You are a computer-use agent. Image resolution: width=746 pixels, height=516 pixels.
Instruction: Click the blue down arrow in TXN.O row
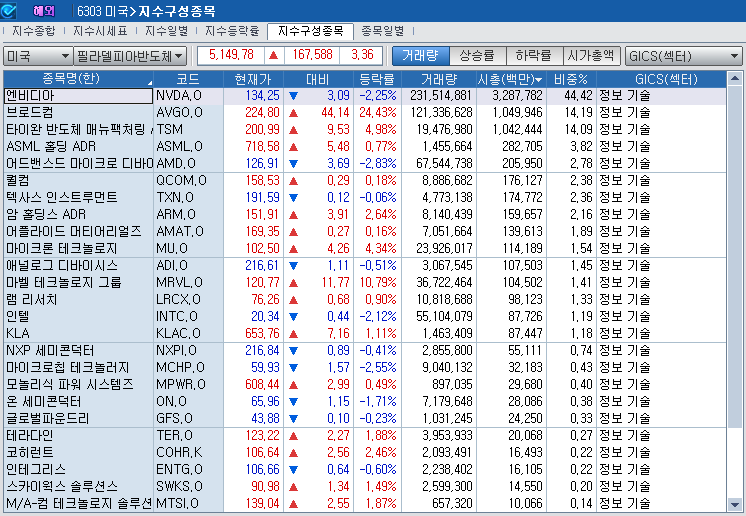tap(294, 198)
